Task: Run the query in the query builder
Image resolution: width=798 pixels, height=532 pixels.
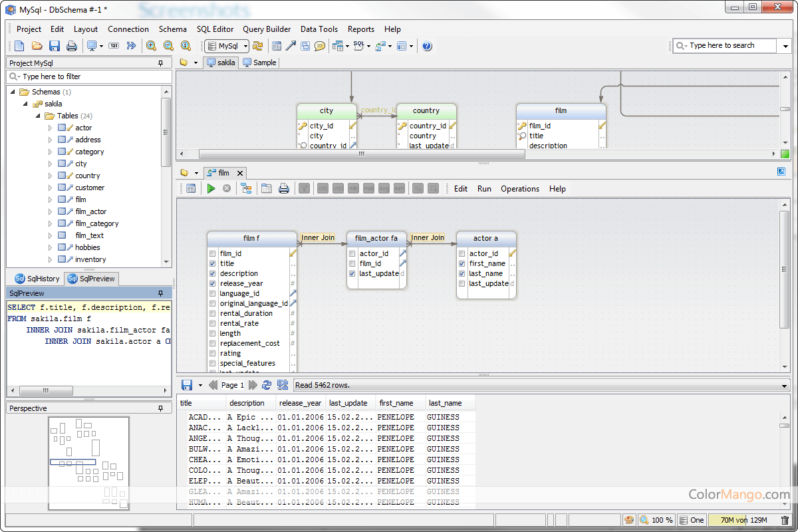Action: [x=211, y=188]
